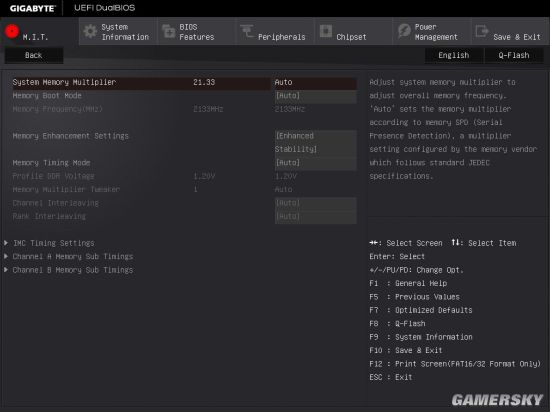Open the Save & Exit tab
The image size is (550, 412).
(x=510, y=32)
